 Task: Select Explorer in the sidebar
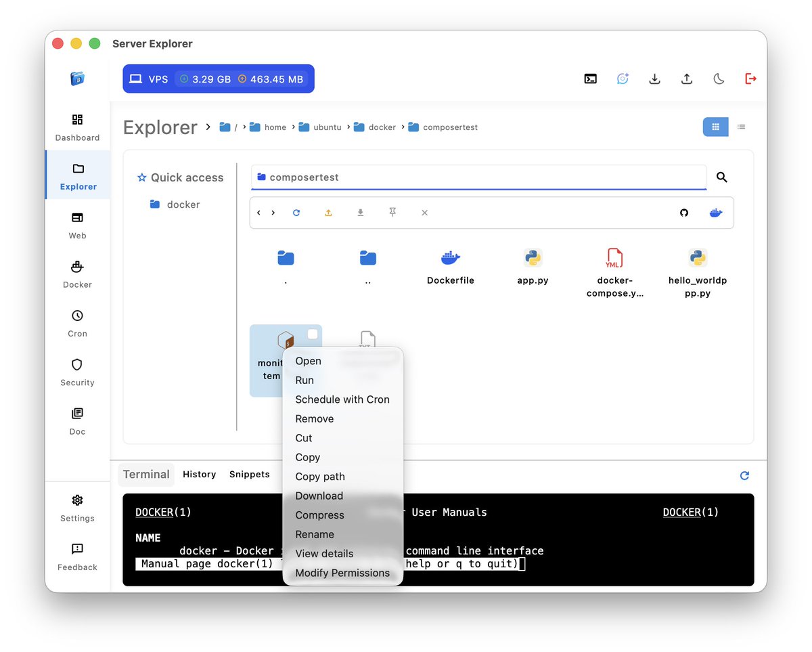(78, 176)
